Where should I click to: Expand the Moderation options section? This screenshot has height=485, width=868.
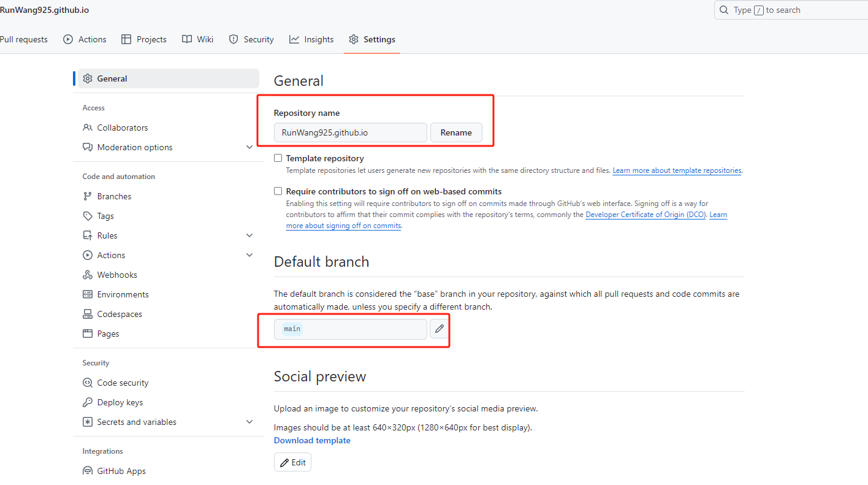point(249,147)
